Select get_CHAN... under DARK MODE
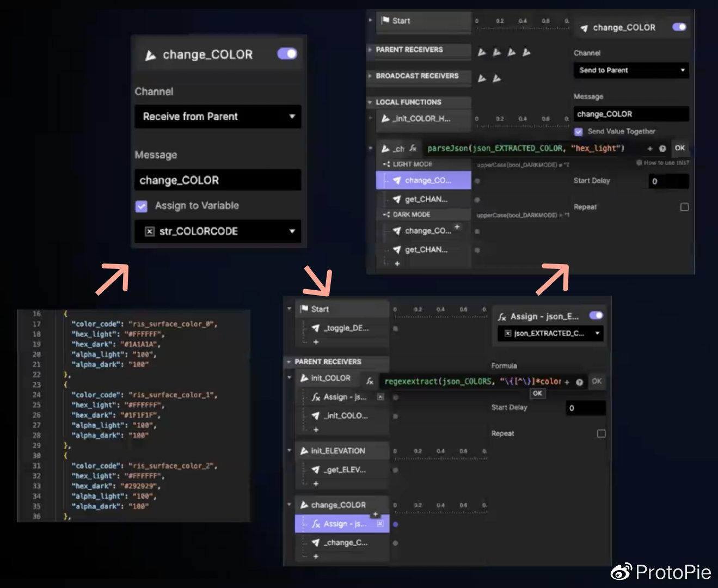The height and width of the screenshot is (588, 718). [424, 249]
